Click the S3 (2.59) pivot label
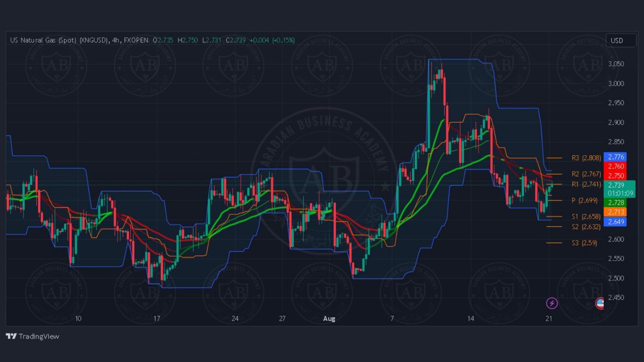Image resolution: width=644 pixels, height=362 pixels. (x=584, y=243)
